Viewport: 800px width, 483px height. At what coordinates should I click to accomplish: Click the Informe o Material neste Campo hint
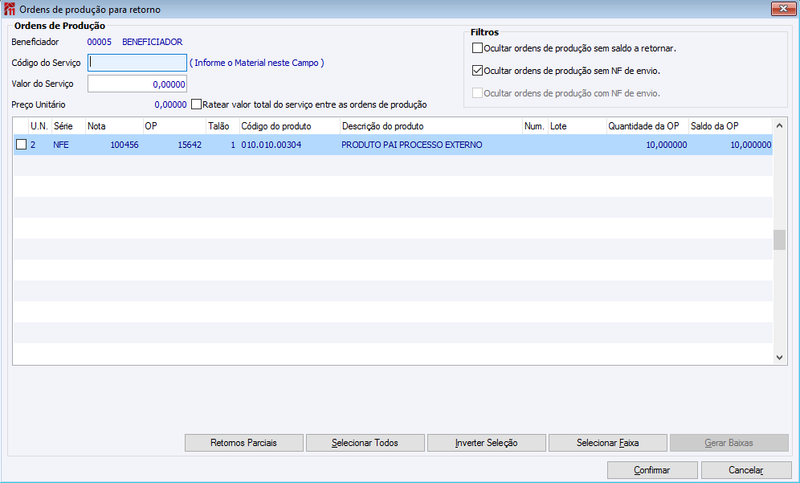[257, 63]
